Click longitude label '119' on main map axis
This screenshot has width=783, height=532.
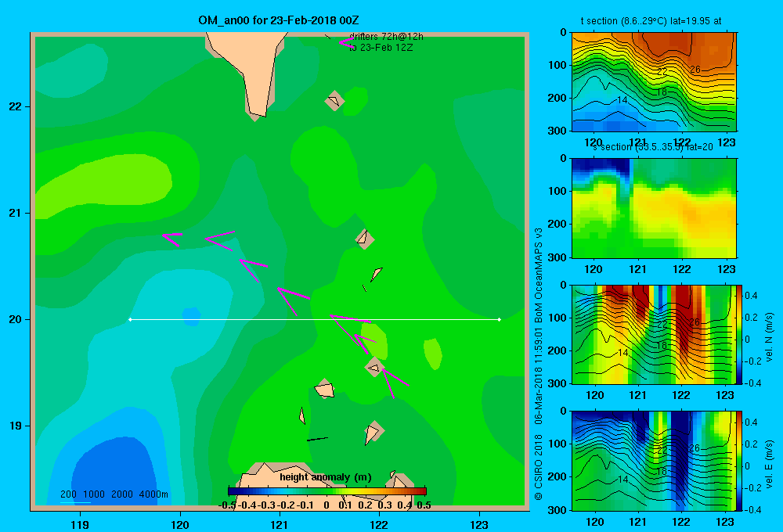81,524
